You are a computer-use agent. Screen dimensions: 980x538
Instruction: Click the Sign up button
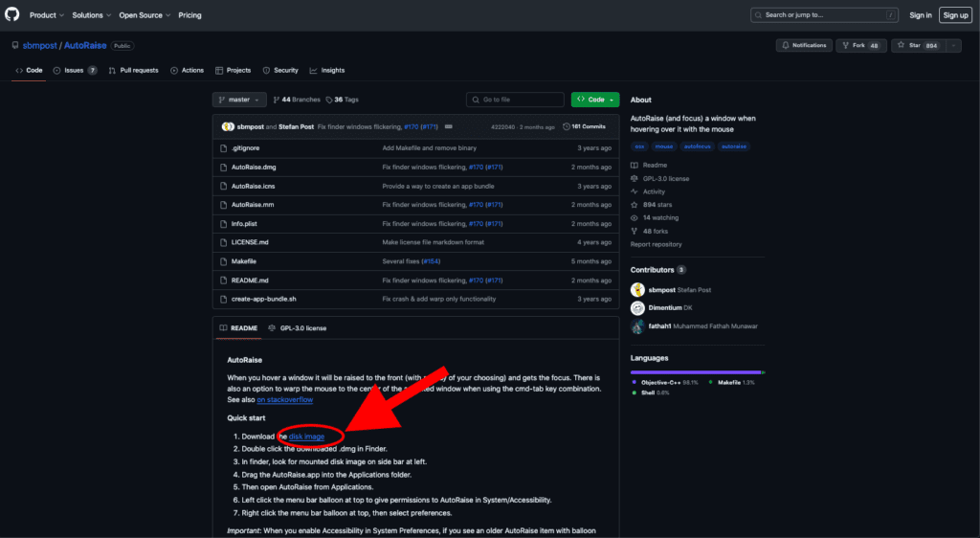point(956,15)
